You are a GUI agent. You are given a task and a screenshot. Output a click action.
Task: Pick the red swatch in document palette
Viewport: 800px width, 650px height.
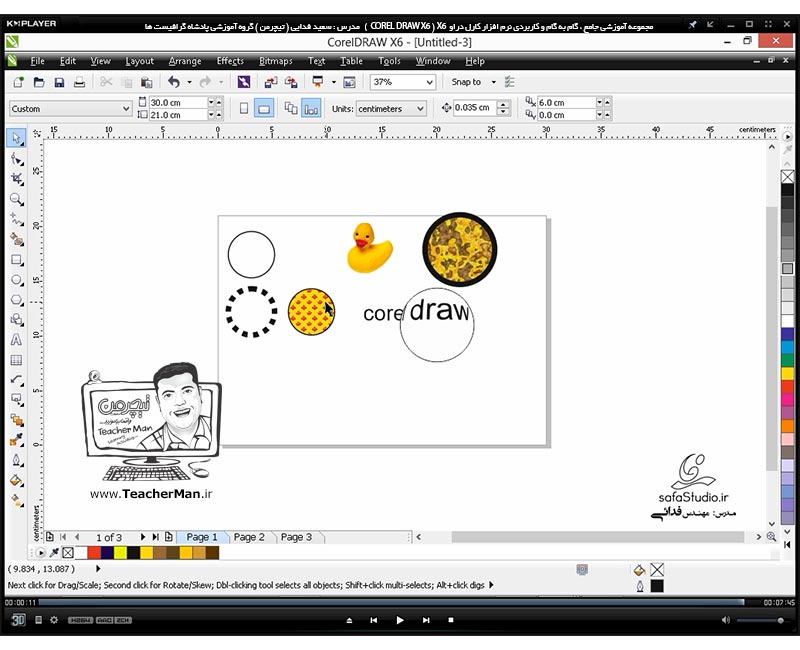(94, 553)
